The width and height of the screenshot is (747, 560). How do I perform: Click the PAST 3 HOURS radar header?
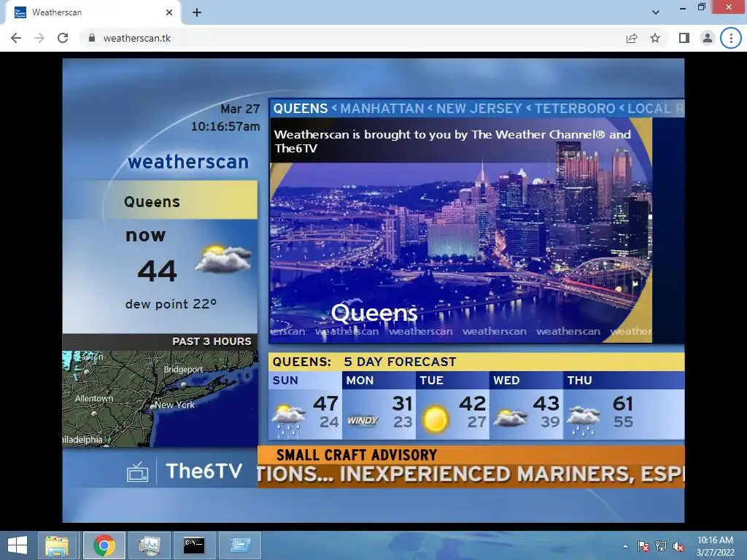point(160,342)
